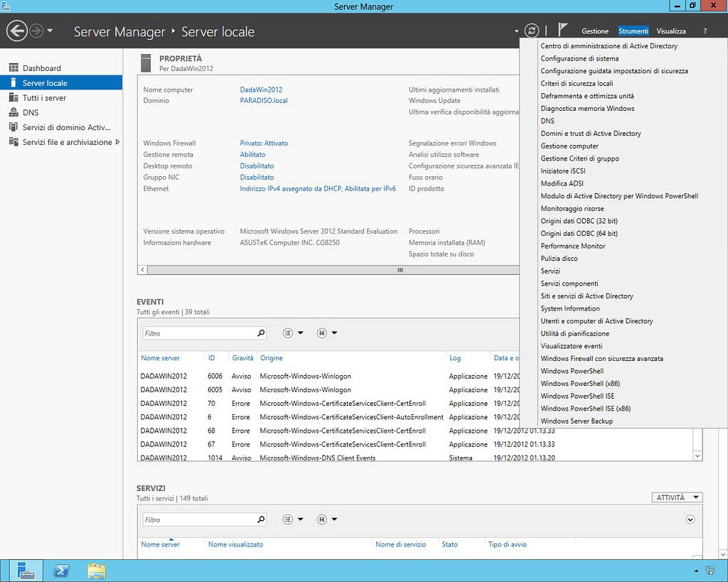
Task: Click the Servizi file e archiviazione icon
Action: (14, 142)
